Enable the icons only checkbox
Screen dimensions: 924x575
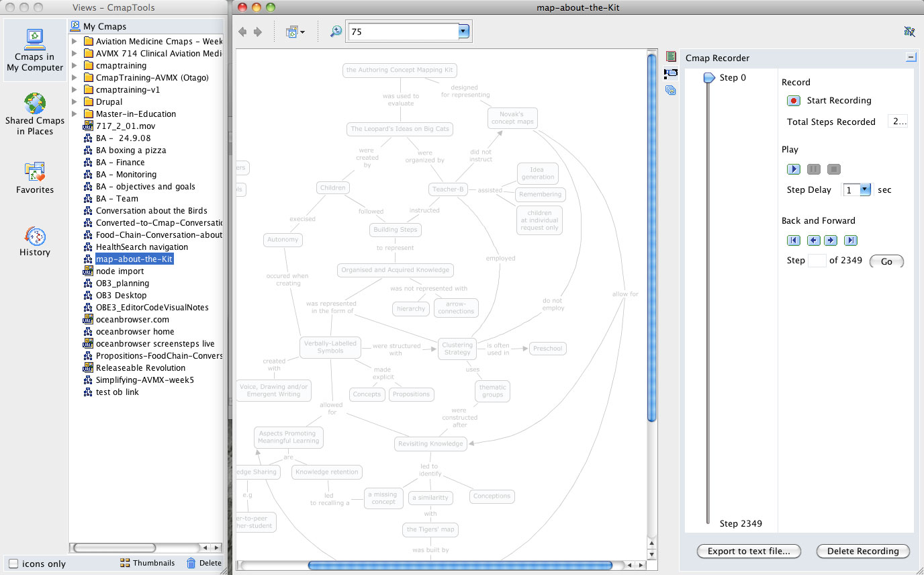[x=12, y=564]
